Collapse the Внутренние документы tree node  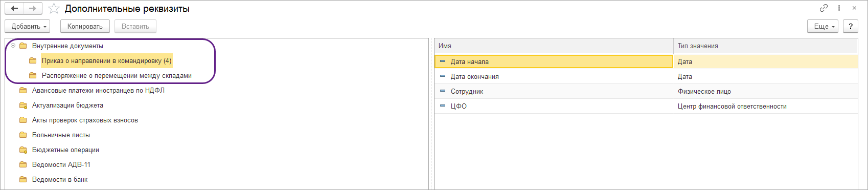coord(13,46)
